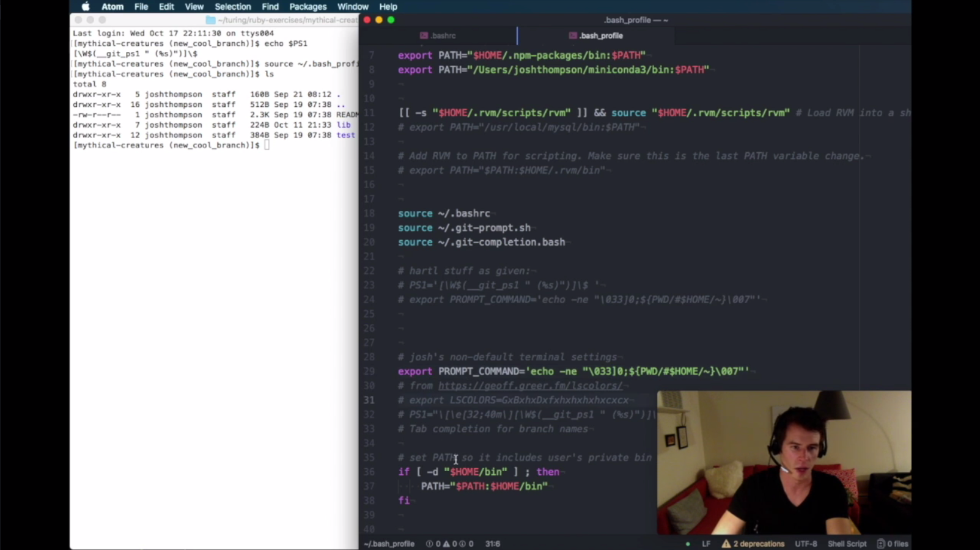Screen dimensions: 980x550
Task: Click the linter error count icon
Action: [429, 544]
